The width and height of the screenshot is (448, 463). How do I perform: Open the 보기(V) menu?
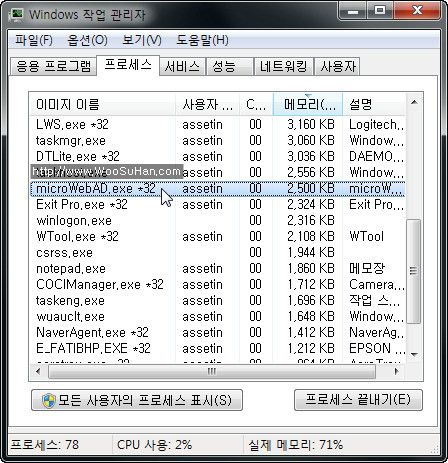tap(142, 41)
